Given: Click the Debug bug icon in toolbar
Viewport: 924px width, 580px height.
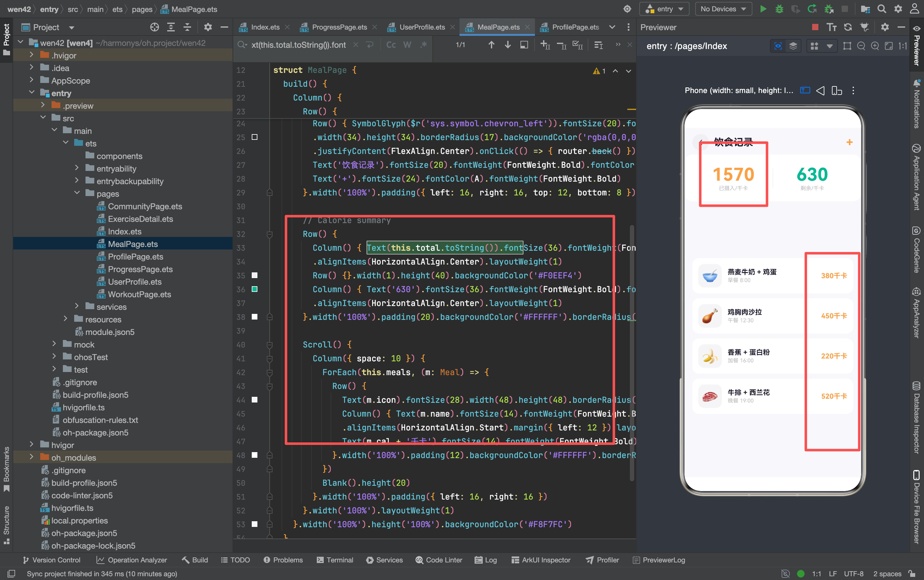Looking at the screenshot, I should click(779, 9).
